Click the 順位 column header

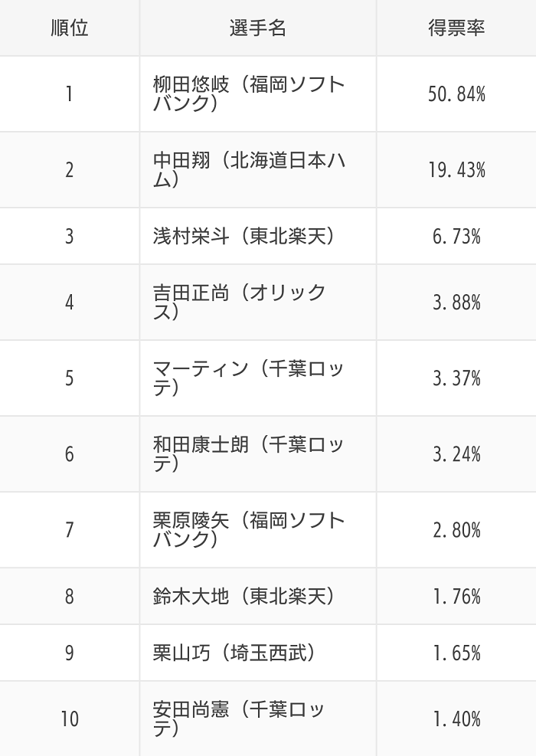70,28
